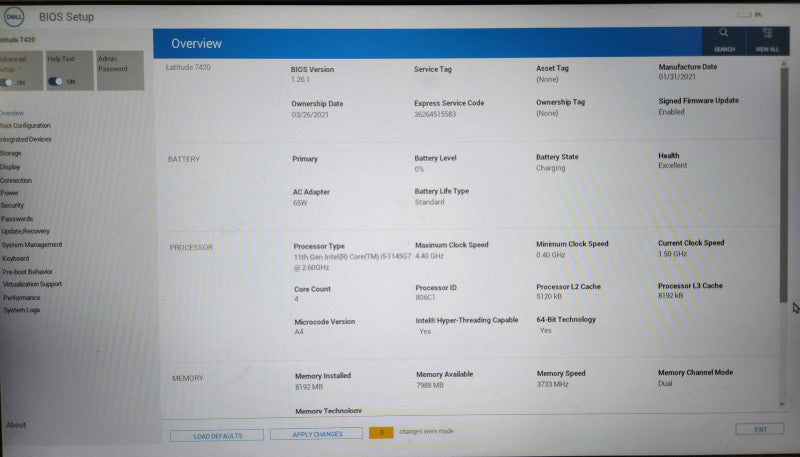Open Virtualization Support section
800x457 pixels.
tap(32, 284)
